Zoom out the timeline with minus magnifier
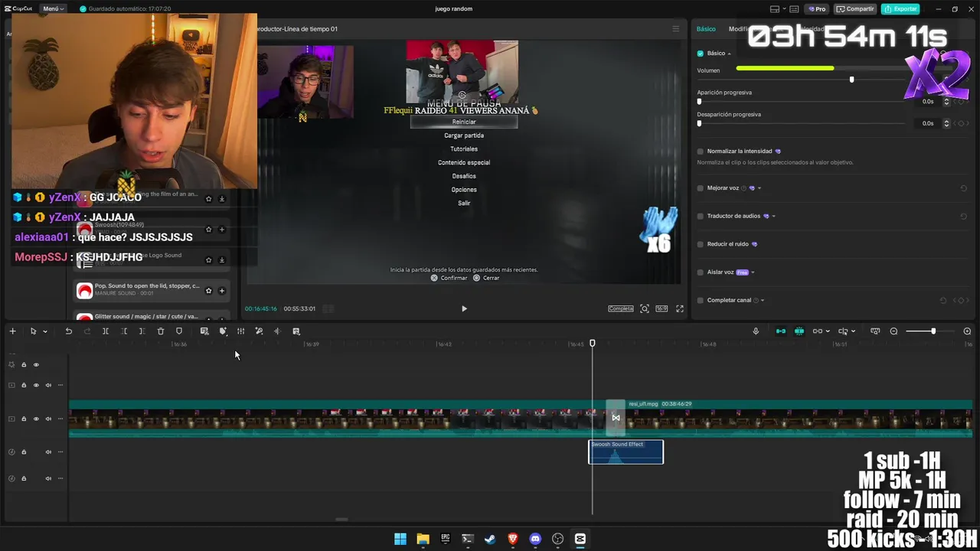This screenshot has width=980, height=551. (893, 331)
